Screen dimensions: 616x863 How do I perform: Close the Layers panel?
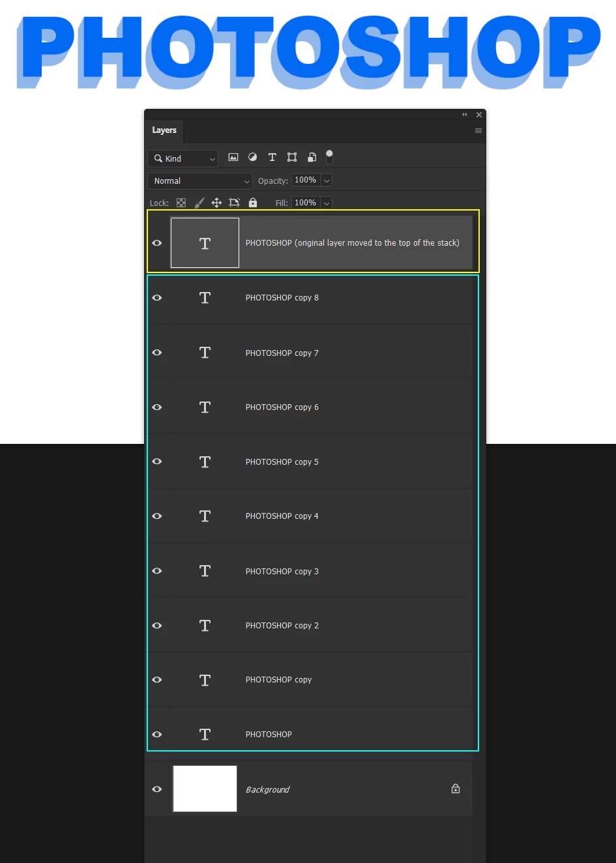pos(479,115)
